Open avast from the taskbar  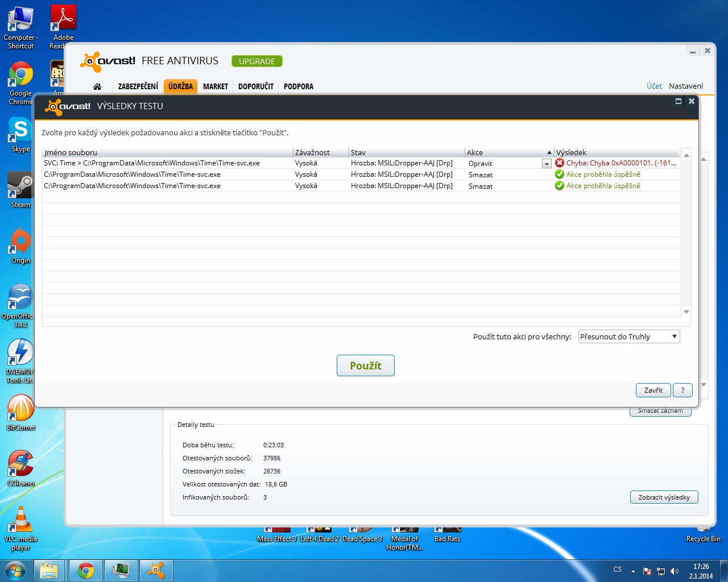coord(156,571)
